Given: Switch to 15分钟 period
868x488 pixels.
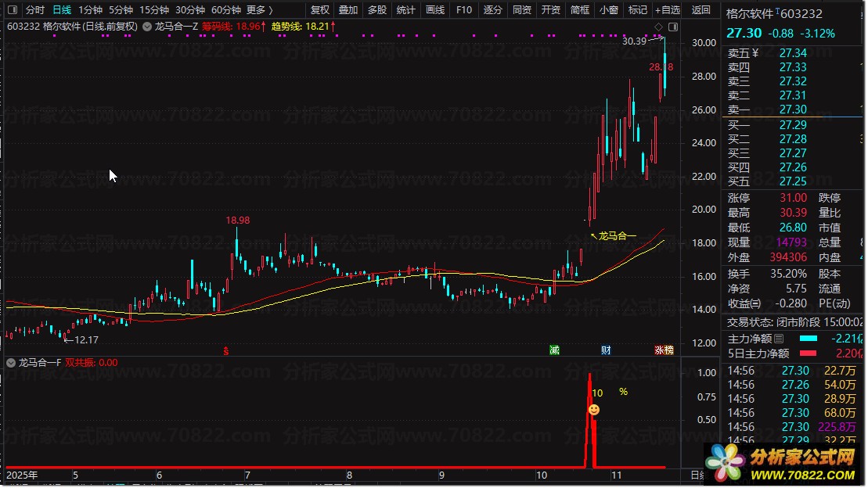Looking at the screenshot, I should tap(154, 10).
